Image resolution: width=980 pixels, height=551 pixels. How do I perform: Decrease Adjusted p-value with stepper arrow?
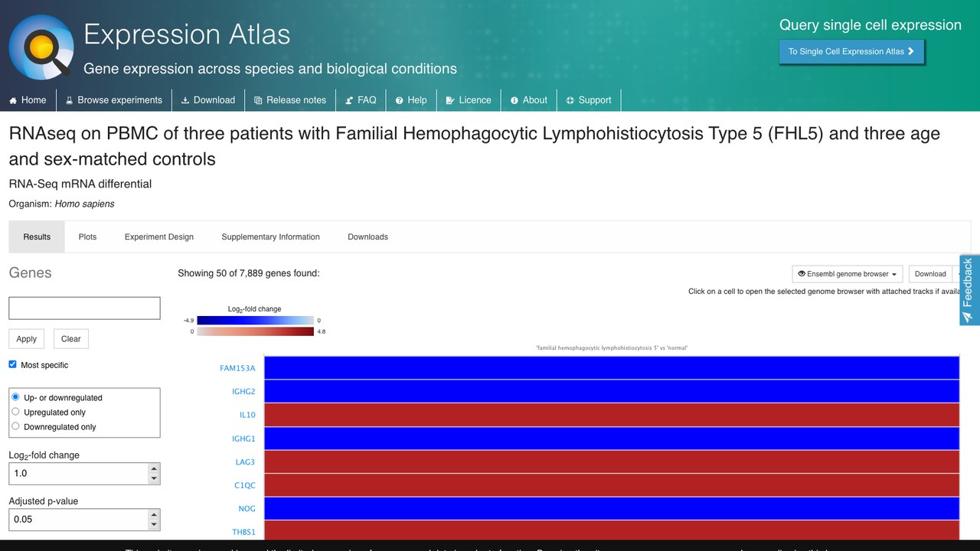tap(154, 524)
